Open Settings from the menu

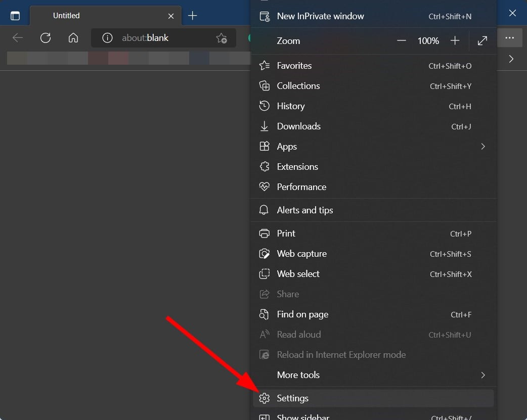click(x=292, y=398)
